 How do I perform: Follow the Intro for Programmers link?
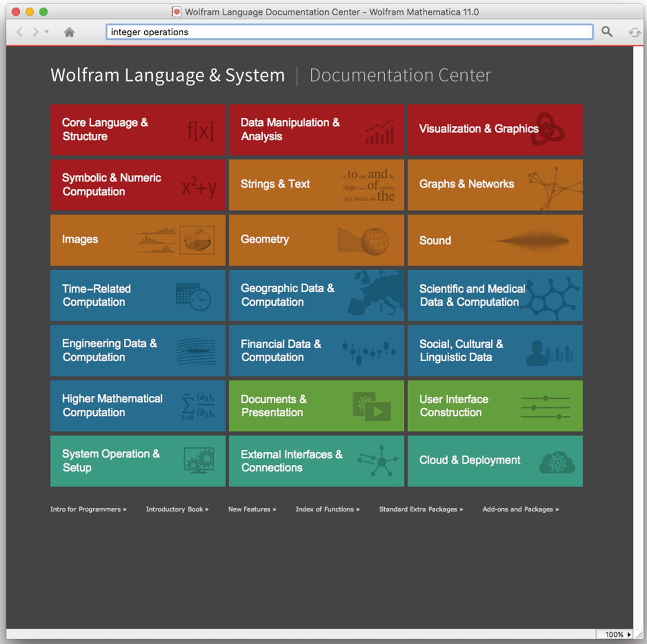[88, 509]
